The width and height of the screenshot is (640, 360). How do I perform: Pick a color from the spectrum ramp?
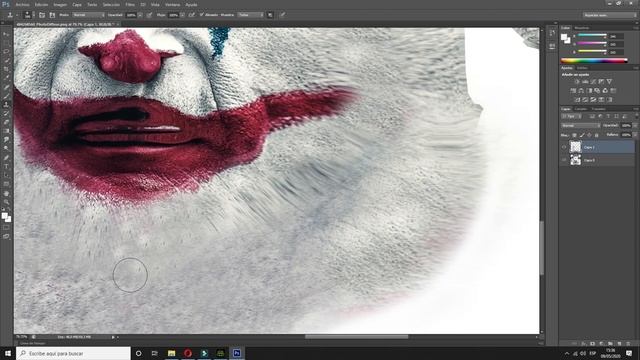(x=594, y=61)
